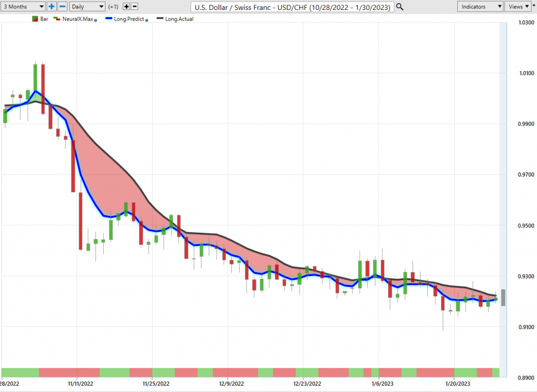Click the 1/20/2023 date axis label
Image resolution: width=537 pixels, height=392 pixels.
tap(458, 384)
